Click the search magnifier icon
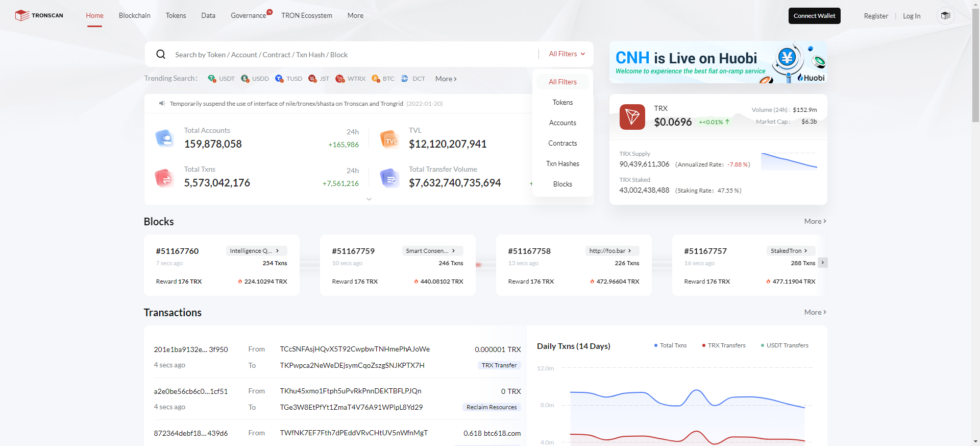Screen dimensions: 980x446 (161, 55)
